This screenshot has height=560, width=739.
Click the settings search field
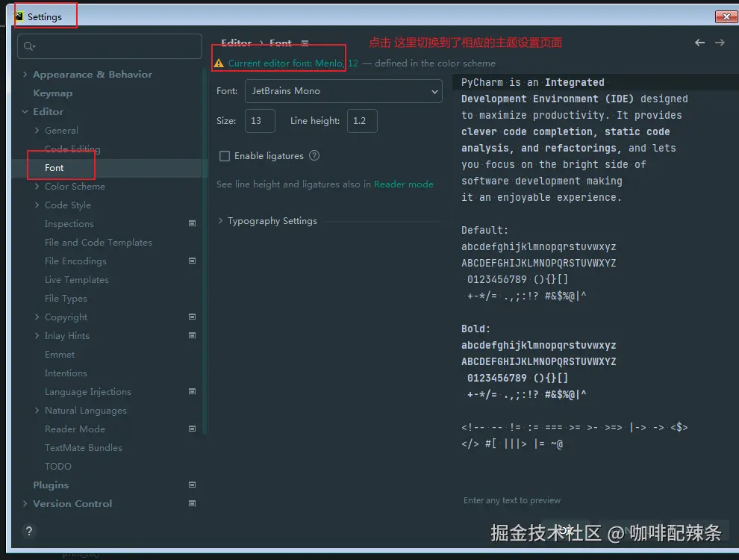coord(110,46)
